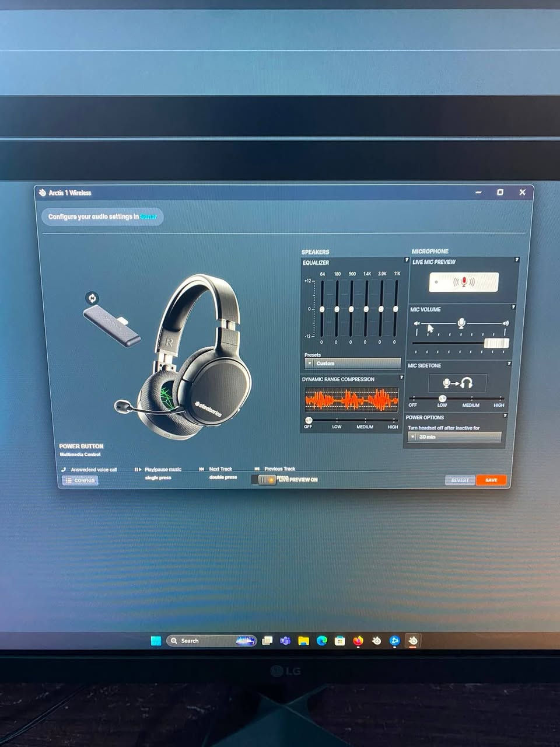
Task: Set Dynamic Range Compression to Low
Action: tap(337, 427)
